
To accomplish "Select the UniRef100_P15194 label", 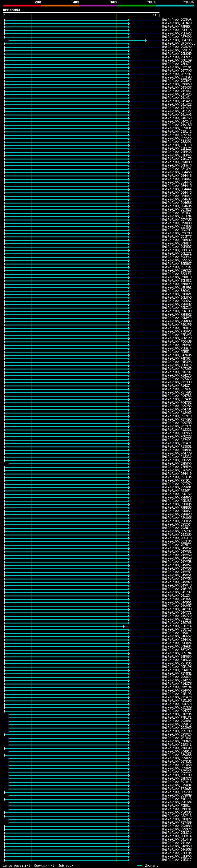I will tap(177, 687).
